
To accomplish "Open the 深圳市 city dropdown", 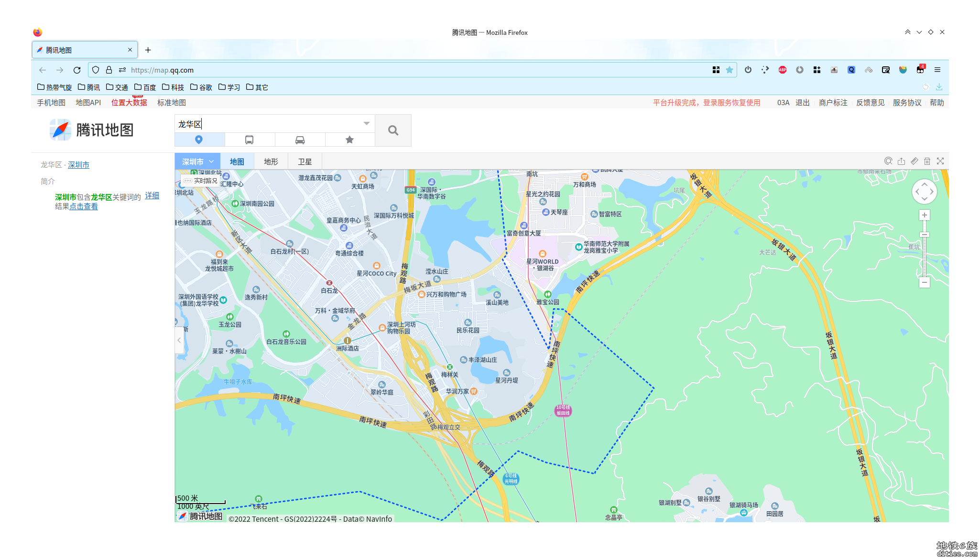I will pyautogui.click(x=197, y=161).
